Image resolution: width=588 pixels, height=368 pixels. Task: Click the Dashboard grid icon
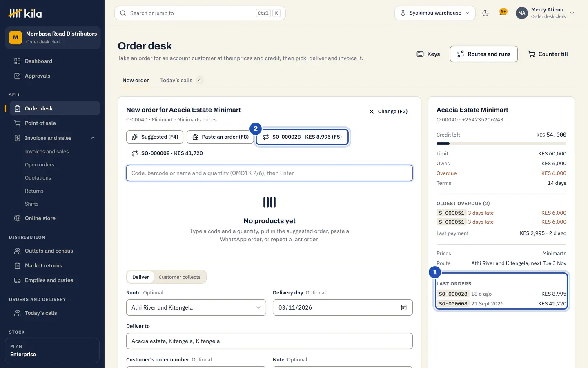pyautogui.click(x=17, y=61)
